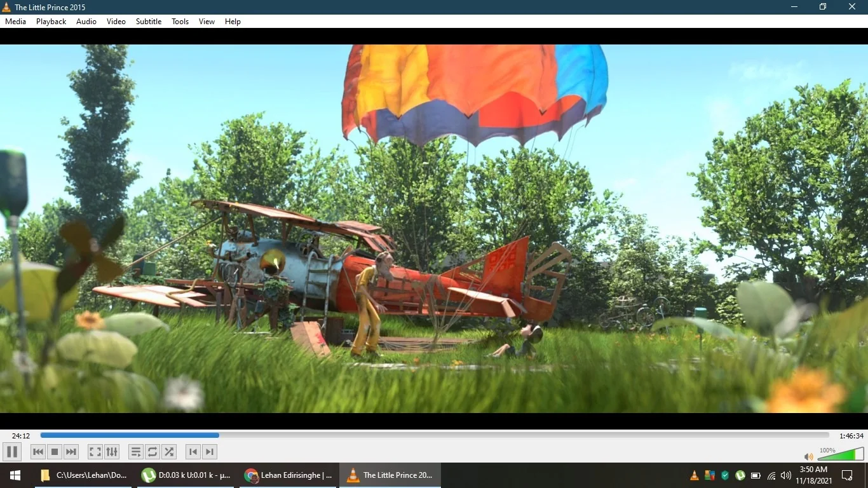Skip to the next media item

pyautogui.click(x=71, y=452)
